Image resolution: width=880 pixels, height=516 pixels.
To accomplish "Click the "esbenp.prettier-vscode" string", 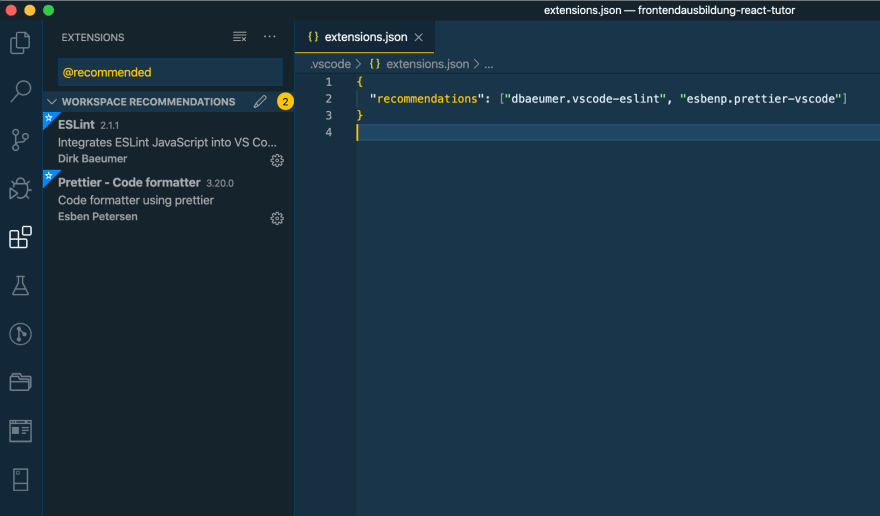I will (x=760, y=99).
